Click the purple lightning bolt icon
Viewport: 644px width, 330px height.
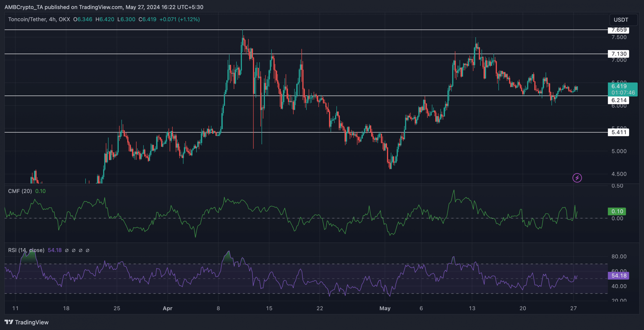pyautogui.click(x=577, y=178)
